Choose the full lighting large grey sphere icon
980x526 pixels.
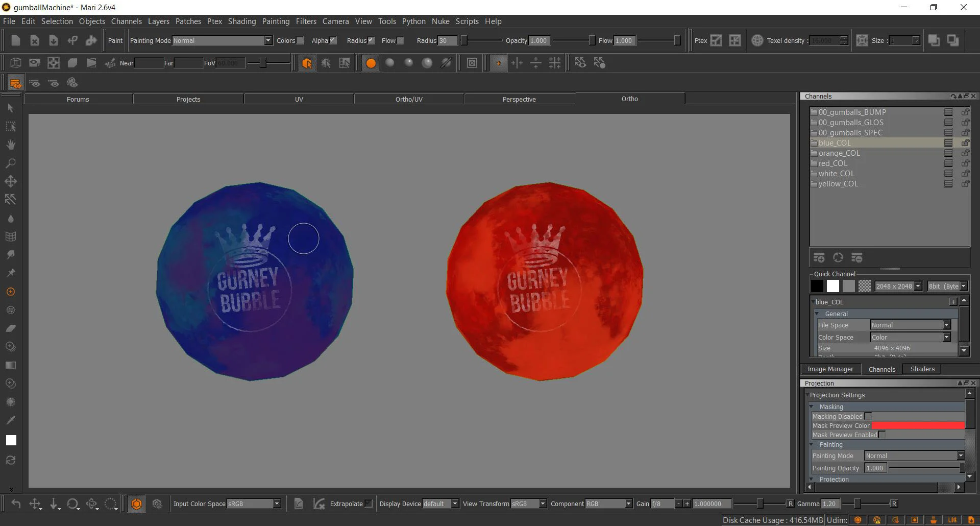(x=427, y=63)
